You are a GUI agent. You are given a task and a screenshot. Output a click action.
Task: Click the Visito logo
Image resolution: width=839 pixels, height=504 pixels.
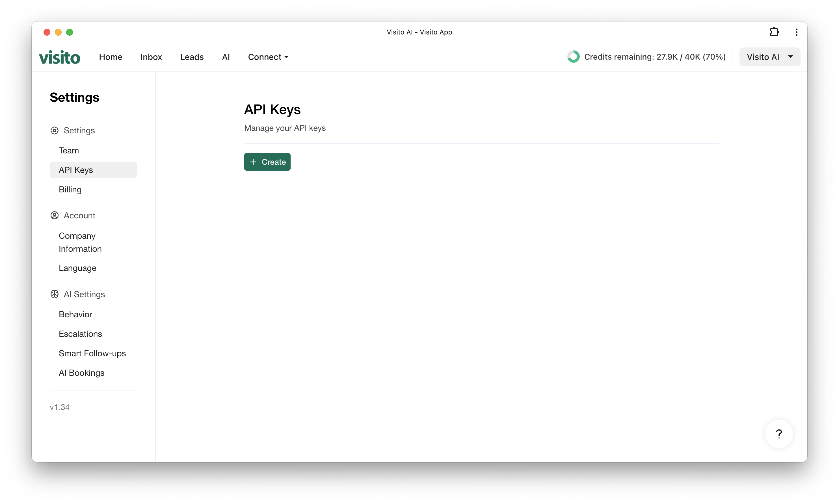click(59, 57)
